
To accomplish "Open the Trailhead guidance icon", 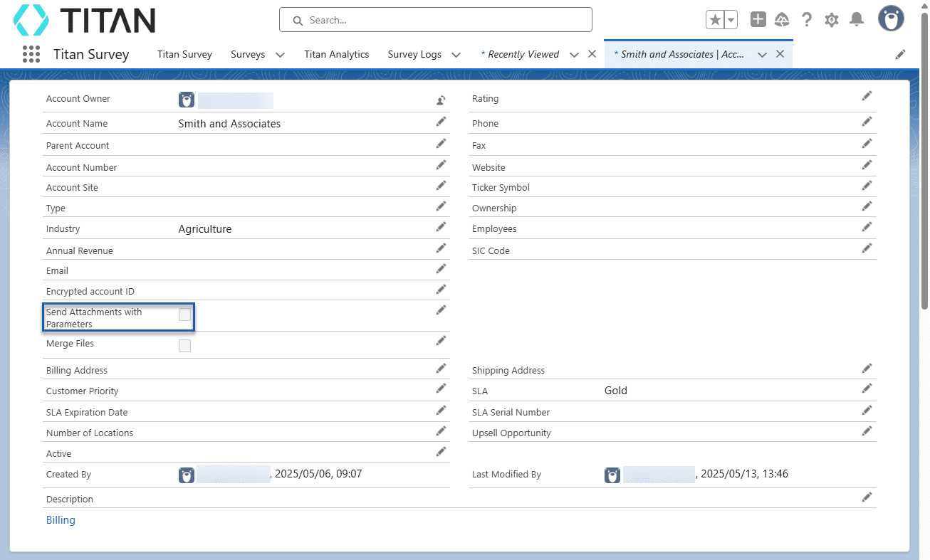I will [782, 20].
